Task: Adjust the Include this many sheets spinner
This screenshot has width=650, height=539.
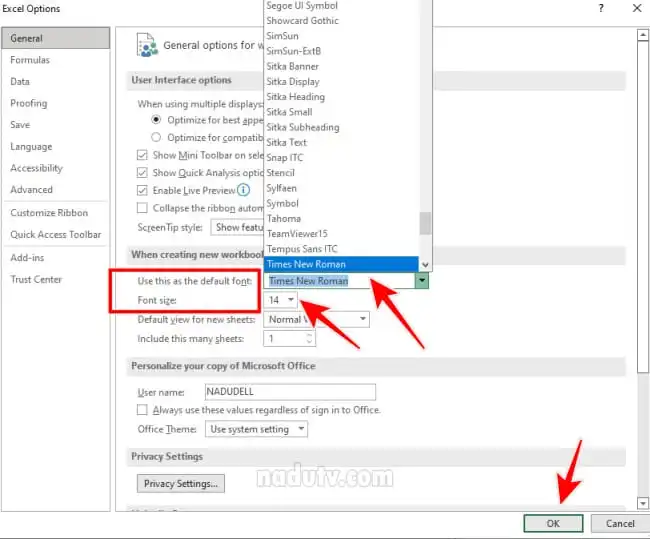Action: 309,338
